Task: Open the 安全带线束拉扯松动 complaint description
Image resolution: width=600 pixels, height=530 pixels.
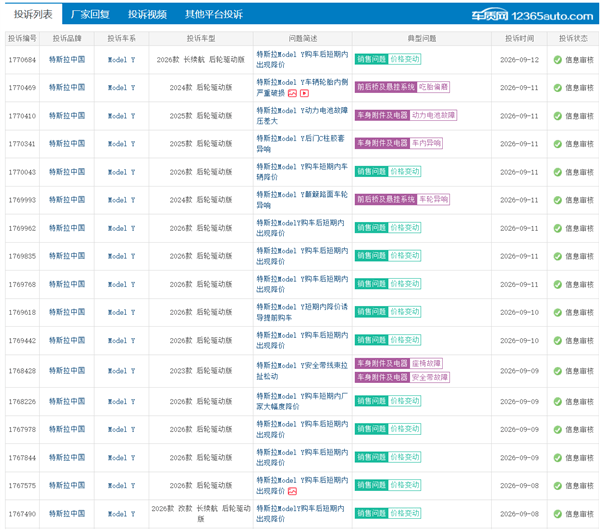Action: 302,371
